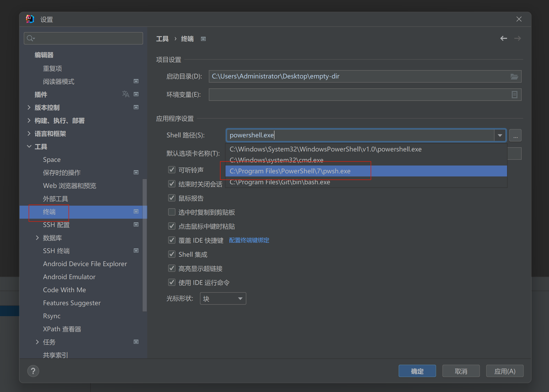Screen dimensions: 549x392
Task: Click the browse '...' button beside Shell path
Action: (515, 135)
